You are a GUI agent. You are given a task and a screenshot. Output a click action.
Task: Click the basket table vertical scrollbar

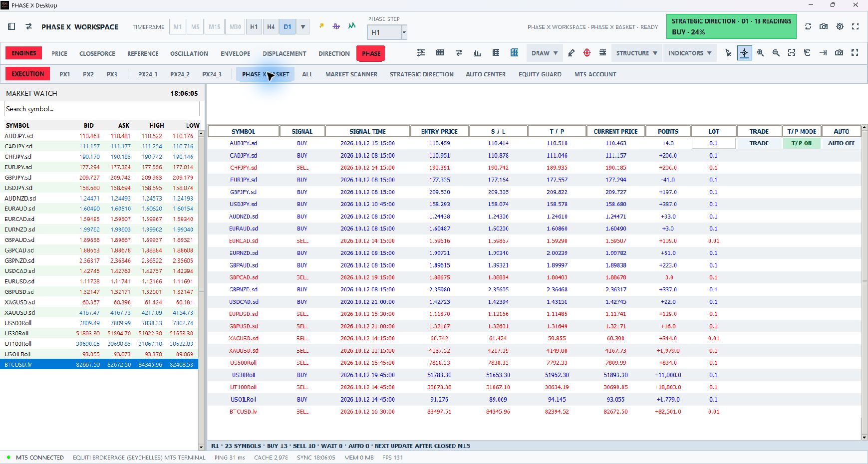(x=865, y=282)
